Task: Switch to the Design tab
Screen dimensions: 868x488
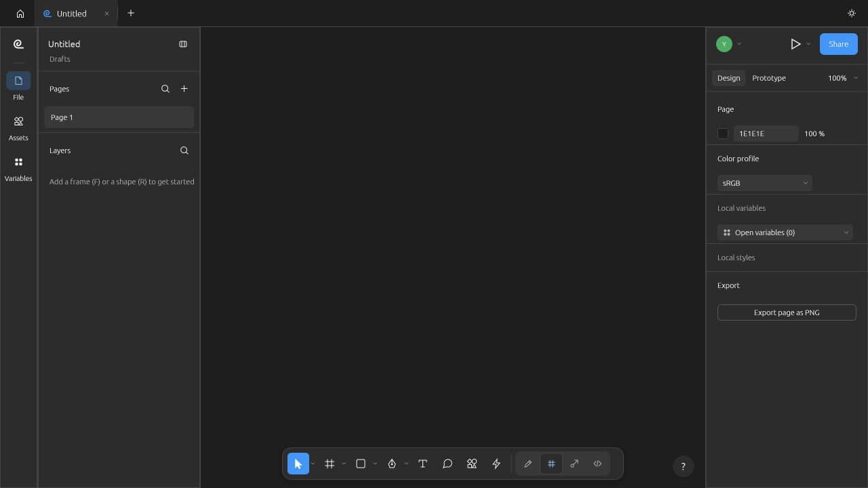Action: 729,78
